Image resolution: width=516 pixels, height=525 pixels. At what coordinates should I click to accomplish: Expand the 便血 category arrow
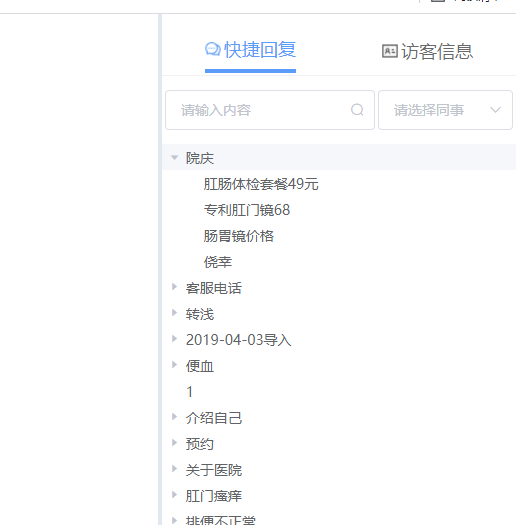point(174,365)
